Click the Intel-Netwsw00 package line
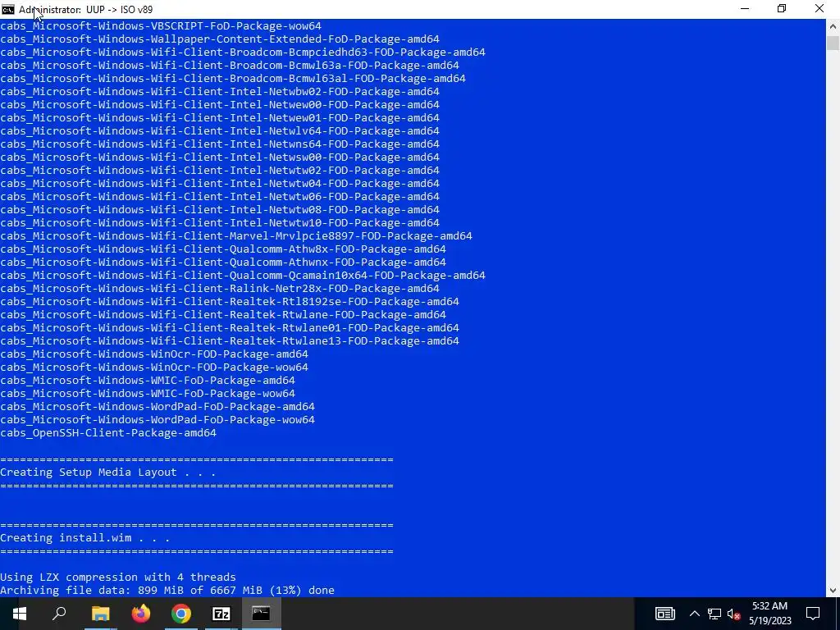 [220, 157]
